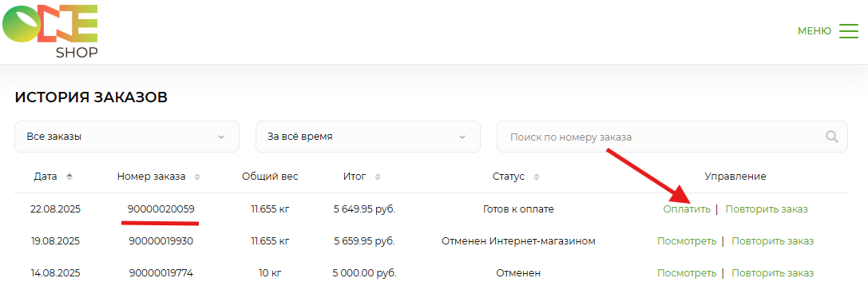This screenshot has width=868, height=290.
Task: Sort by Номер заказа arrows
Action: (197, 177)
